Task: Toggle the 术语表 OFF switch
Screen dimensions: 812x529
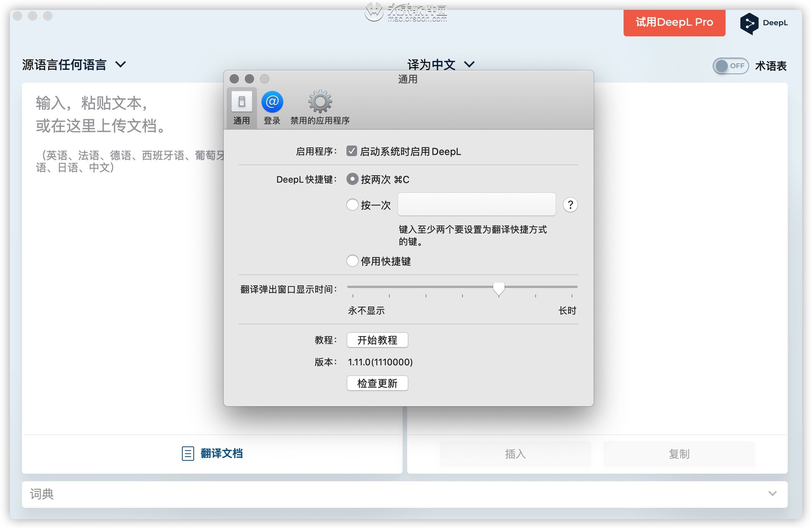Action: click(x=730, y=66)
